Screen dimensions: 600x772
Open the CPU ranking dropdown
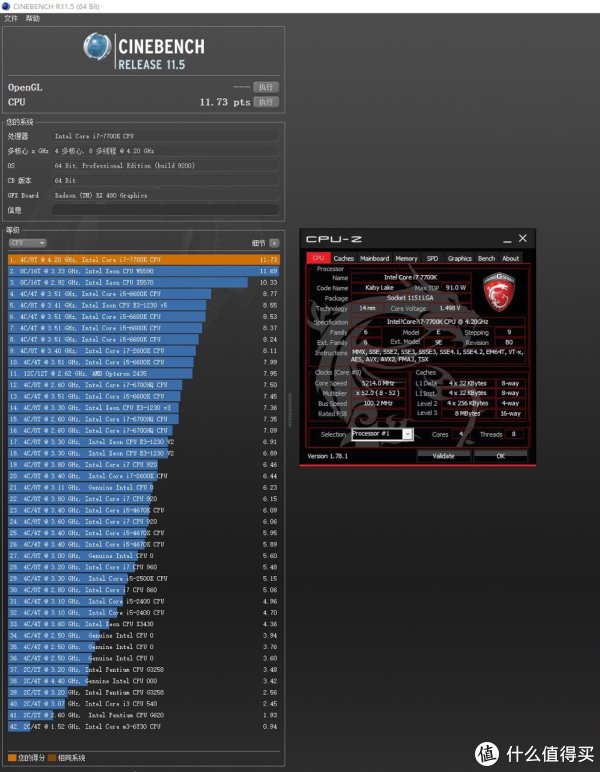[28, 243]
